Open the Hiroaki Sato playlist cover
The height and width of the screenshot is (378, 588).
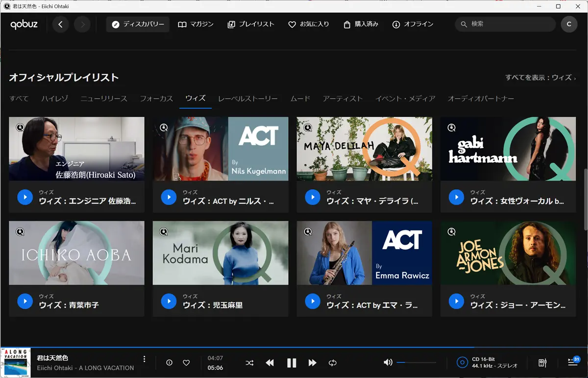(x=77, y=149)
